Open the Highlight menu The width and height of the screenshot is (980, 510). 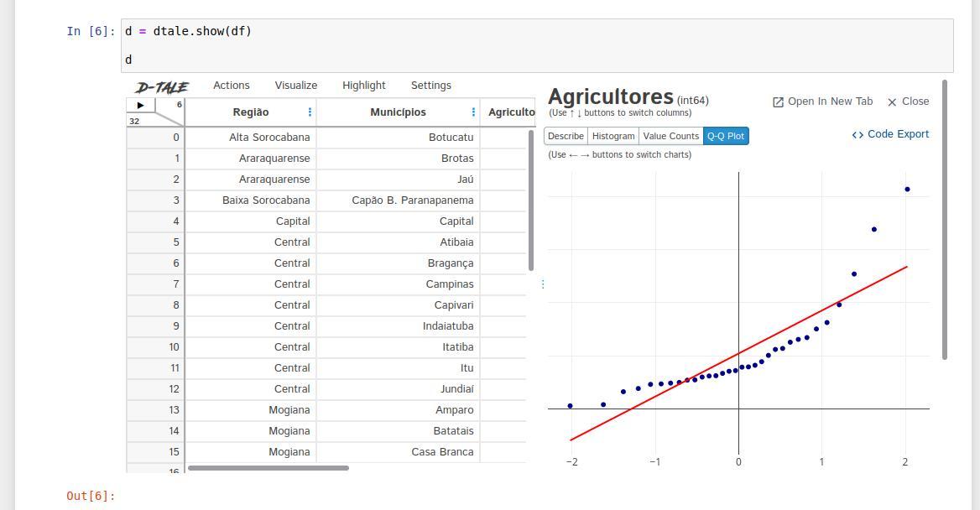364,86
